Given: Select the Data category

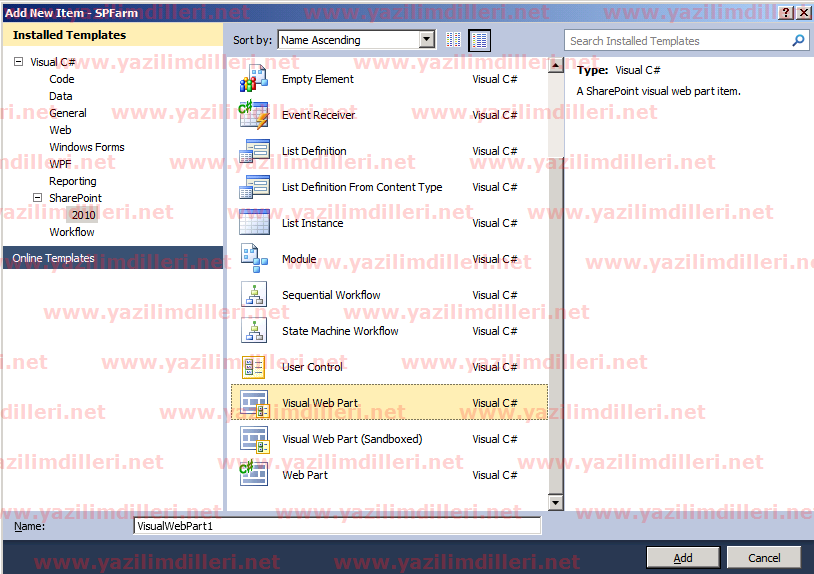Looking at the screenshot, I should (61, 96).
